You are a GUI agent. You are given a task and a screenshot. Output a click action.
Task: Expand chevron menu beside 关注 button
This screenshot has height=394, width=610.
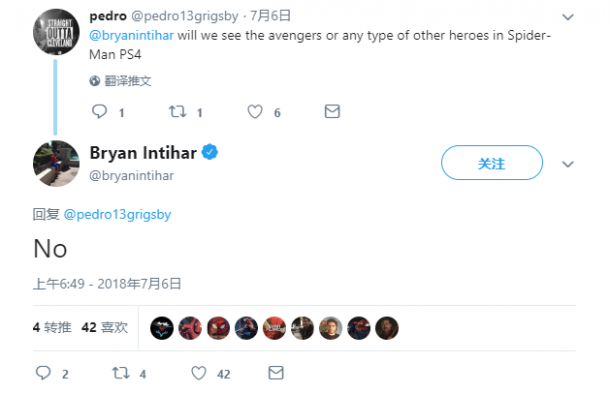[x=568, y=164]
